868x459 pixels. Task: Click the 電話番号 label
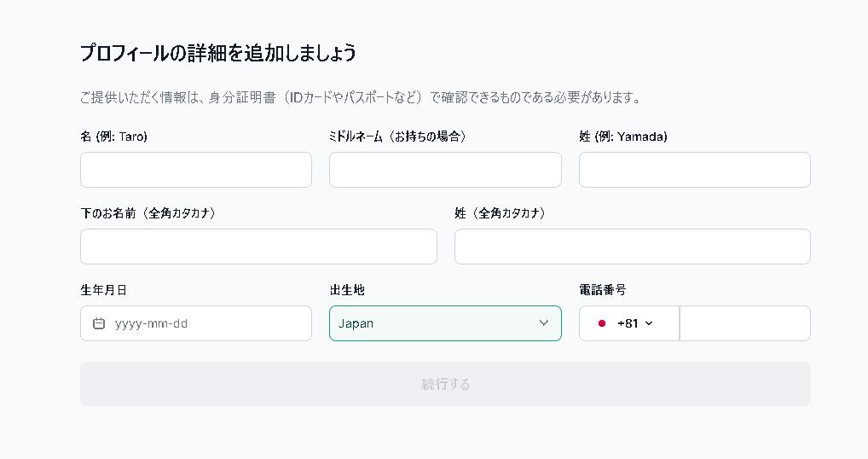click(602, 290)
